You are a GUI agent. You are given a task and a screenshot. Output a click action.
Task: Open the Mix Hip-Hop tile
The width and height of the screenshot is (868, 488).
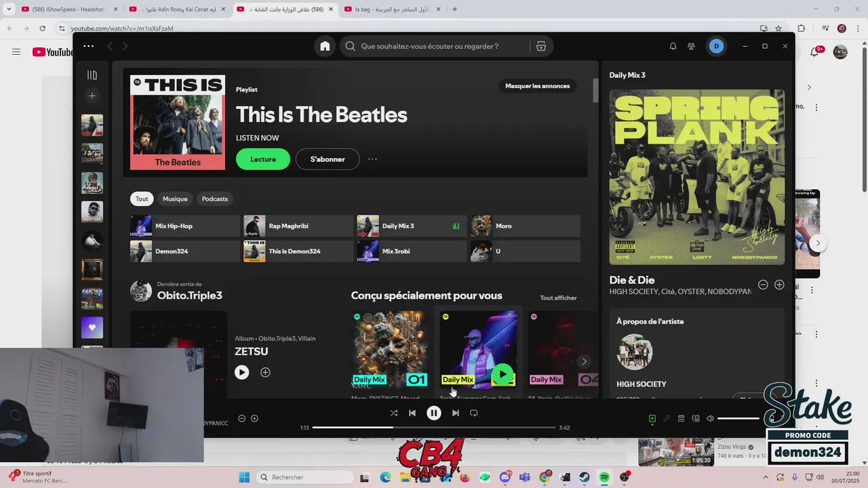coord(185,226)
